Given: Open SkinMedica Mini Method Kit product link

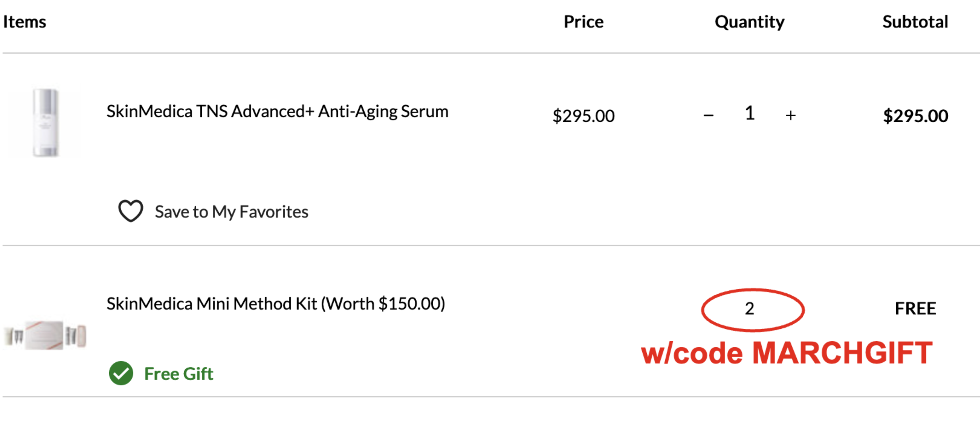Looking at the screenshot, I should coord(276,304).
